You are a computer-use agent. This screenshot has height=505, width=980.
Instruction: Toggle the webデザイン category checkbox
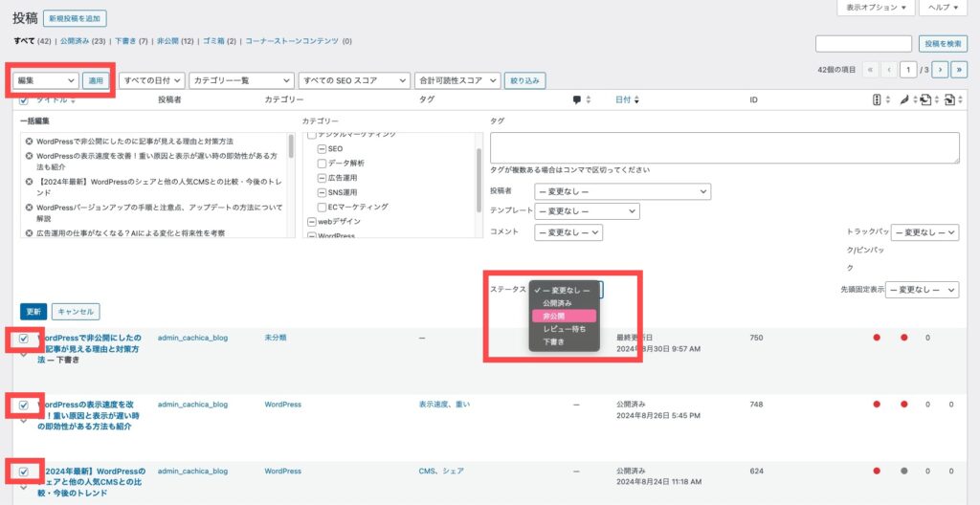[x=311, y=221]
